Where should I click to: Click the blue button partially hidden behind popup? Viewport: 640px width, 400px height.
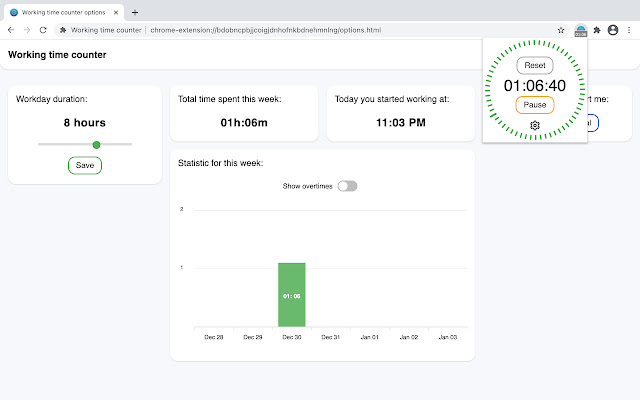click(593, 123)
